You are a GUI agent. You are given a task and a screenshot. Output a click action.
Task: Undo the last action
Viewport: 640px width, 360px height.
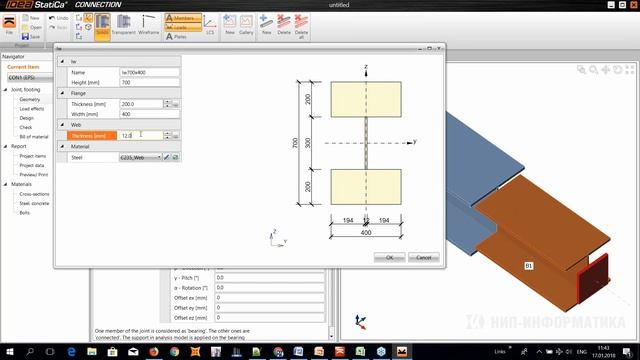[58, 18]
